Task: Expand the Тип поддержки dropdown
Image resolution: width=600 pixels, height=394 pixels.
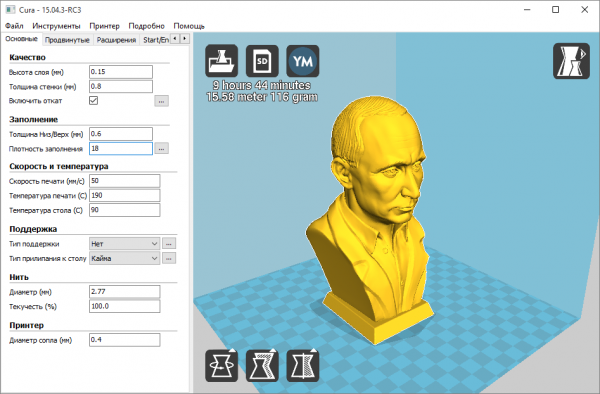Action: click(x=124, y=244)
